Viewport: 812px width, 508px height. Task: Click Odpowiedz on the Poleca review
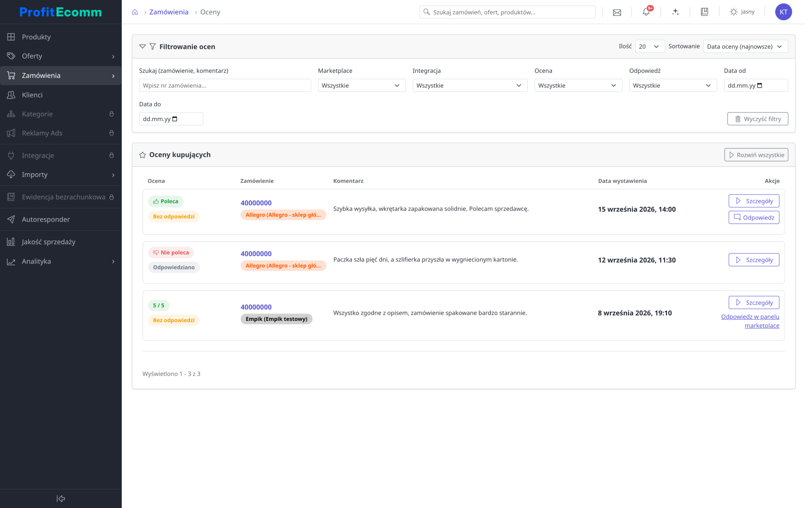tap(754, 217)
